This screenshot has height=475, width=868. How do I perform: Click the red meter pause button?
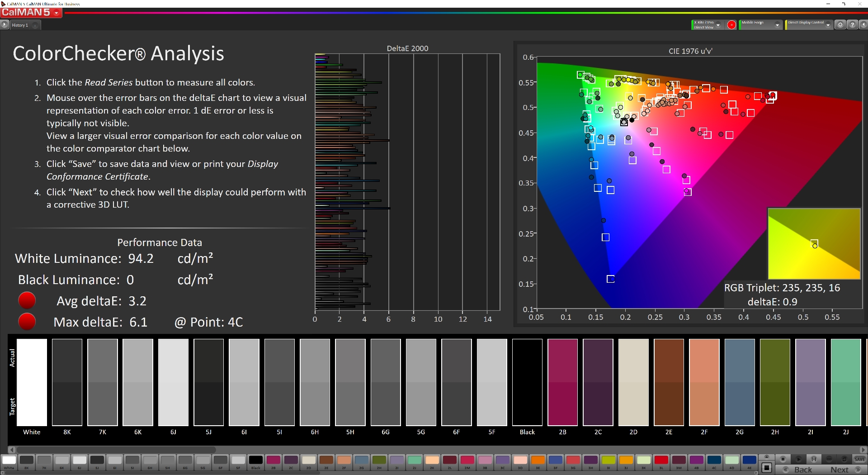731,25
